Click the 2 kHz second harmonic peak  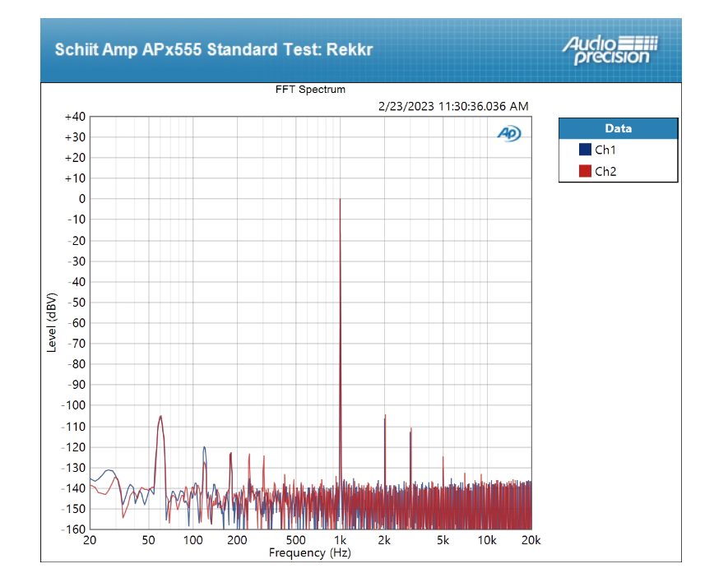(x=385, y=415)
